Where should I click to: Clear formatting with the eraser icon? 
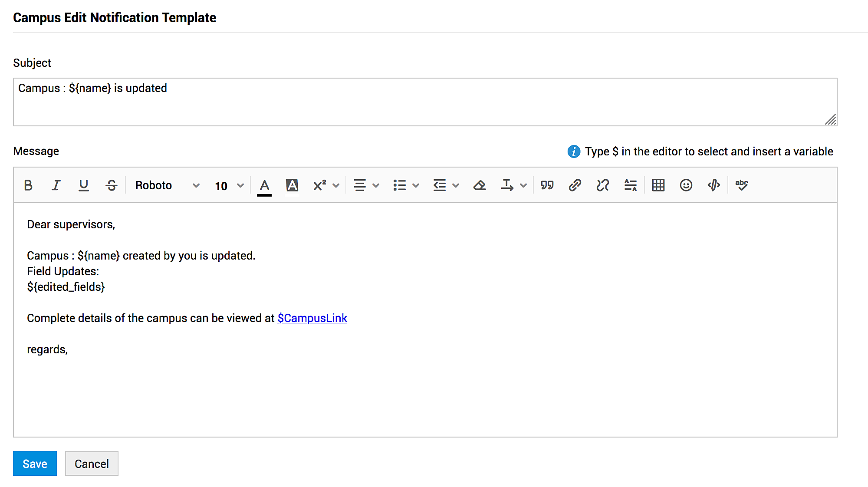(480, 185)
